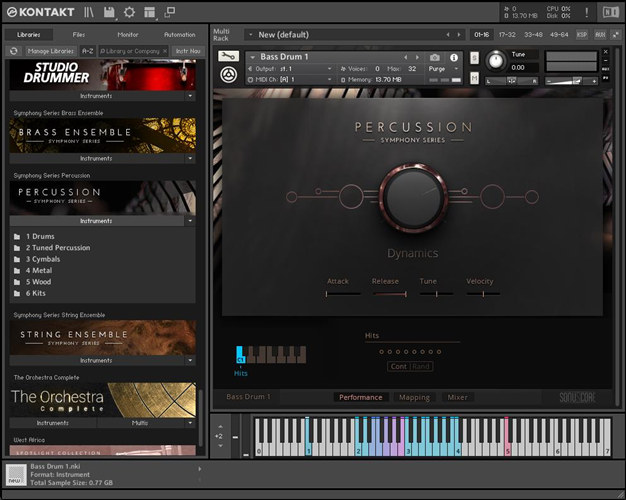Viewport: 626px width, 500px height.
Task: Select the Cont hits mode
Action: click(398, 366)
